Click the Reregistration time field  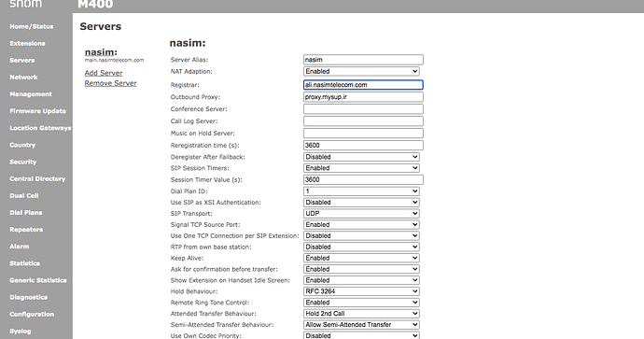[x=363, y=145]
